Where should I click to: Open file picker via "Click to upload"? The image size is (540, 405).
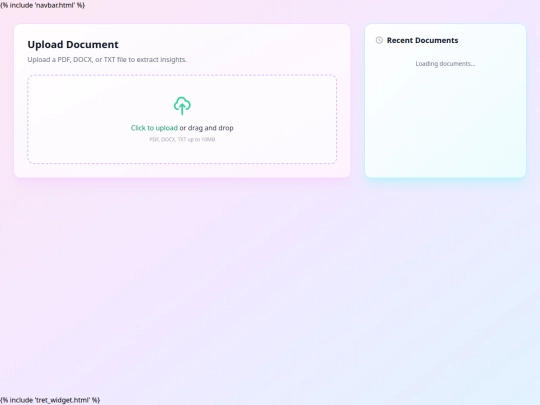click(154, 128)
